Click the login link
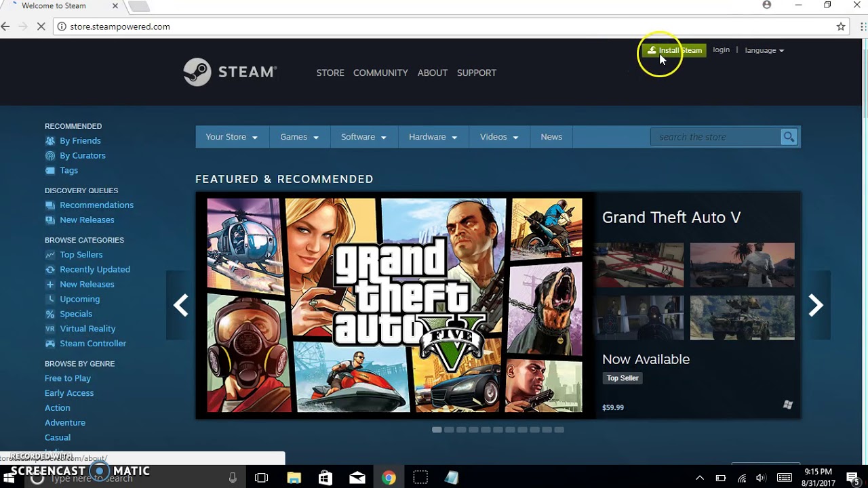868x488 pixels. (722, 49)
